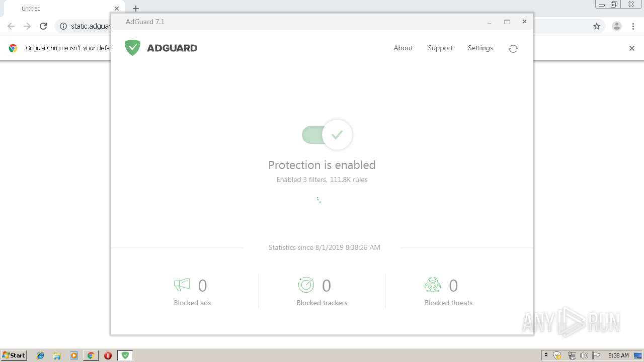
Task: Close the Untitled tab in Chrome
Action: [117, 9]
